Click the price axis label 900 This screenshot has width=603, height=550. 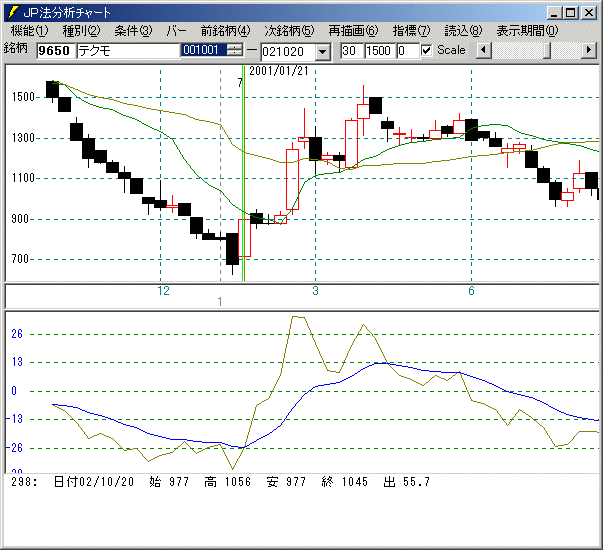pos(20,219)
